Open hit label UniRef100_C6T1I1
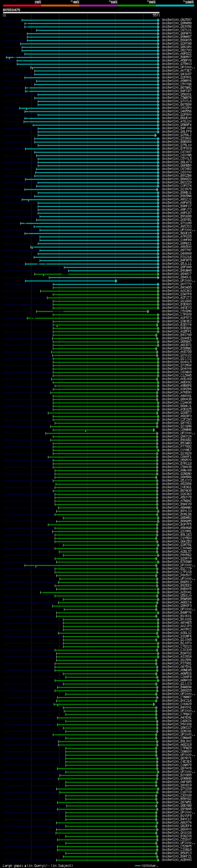197x868 pixels. tap(177, 30)
